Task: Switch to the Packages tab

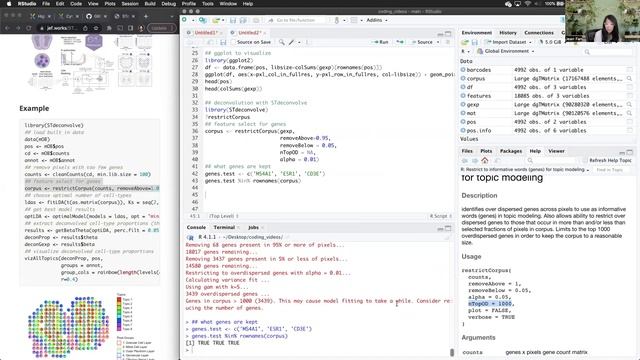Action: pyautogui.click(x=511, y=151)
